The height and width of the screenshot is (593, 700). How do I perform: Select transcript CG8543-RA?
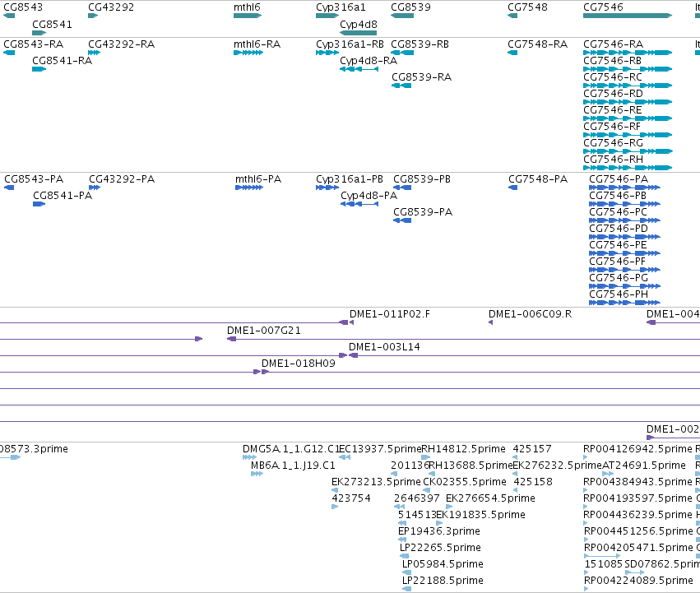tap(34, 44)
